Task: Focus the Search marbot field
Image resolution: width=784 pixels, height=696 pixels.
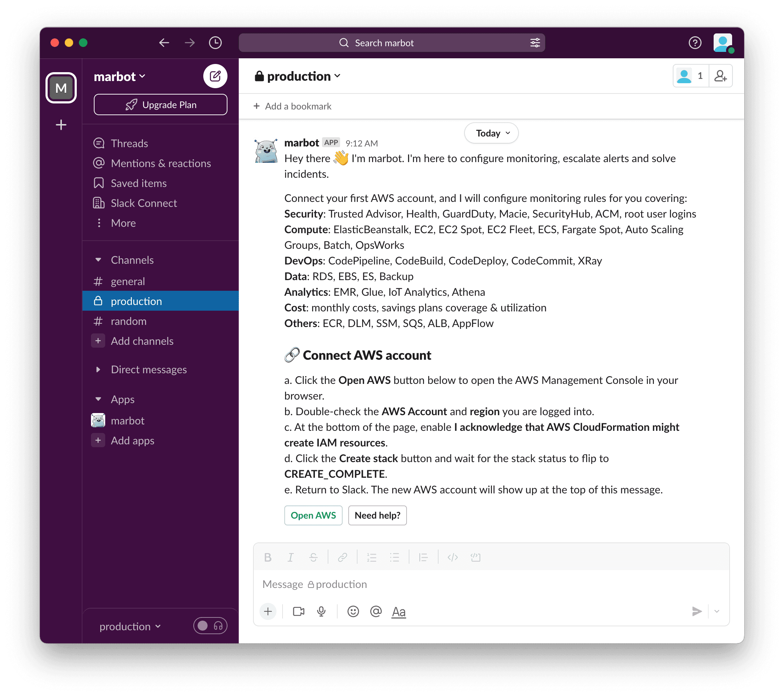Action: (392, 43)
